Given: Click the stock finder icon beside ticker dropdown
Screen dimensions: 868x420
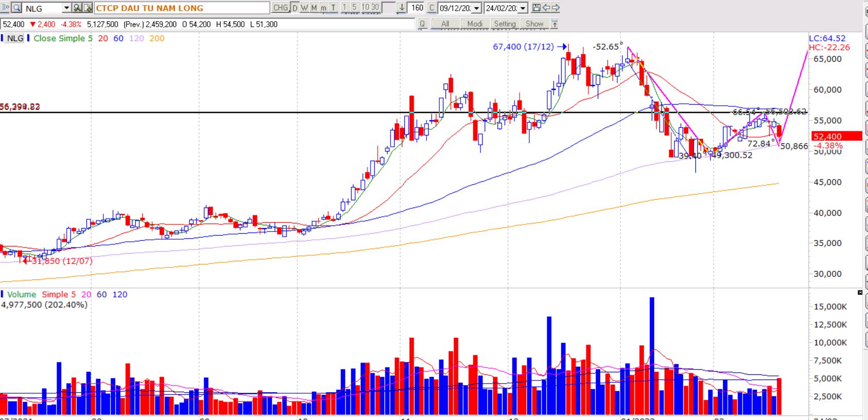Looking at the screenshot, I should click(x=77, y=8).
